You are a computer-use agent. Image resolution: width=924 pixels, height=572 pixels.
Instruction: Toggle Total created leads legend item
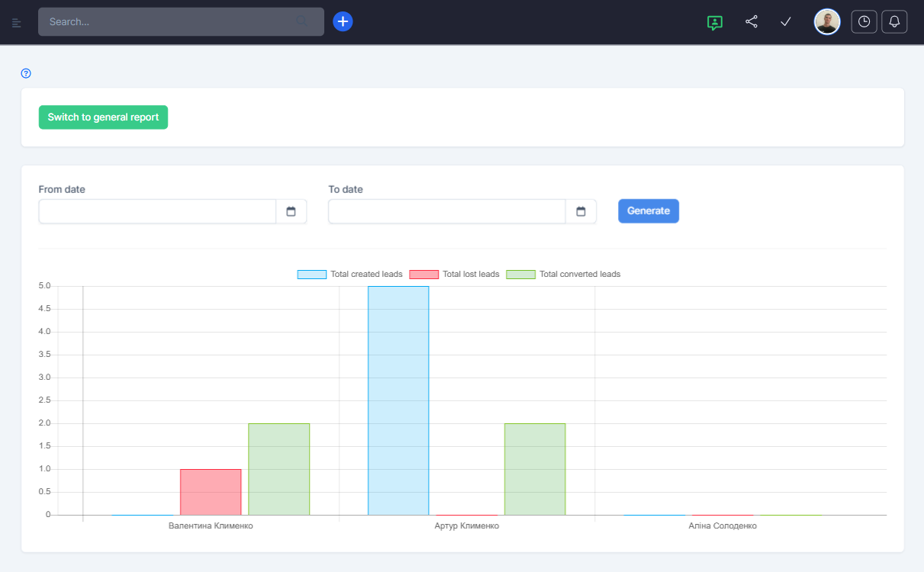pos(350,274)
